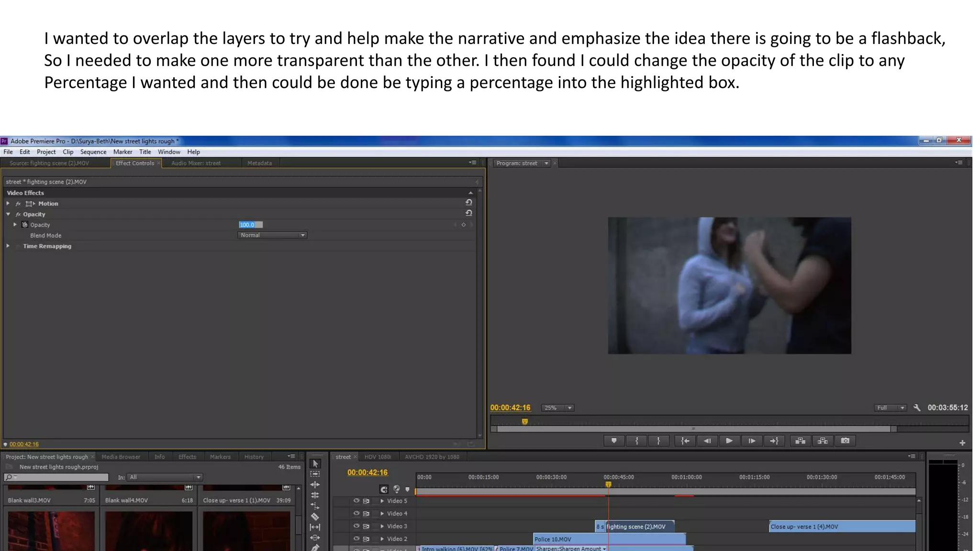
Task: Add a timeline marker with marker icon
Action: click(x=407, y=489)
